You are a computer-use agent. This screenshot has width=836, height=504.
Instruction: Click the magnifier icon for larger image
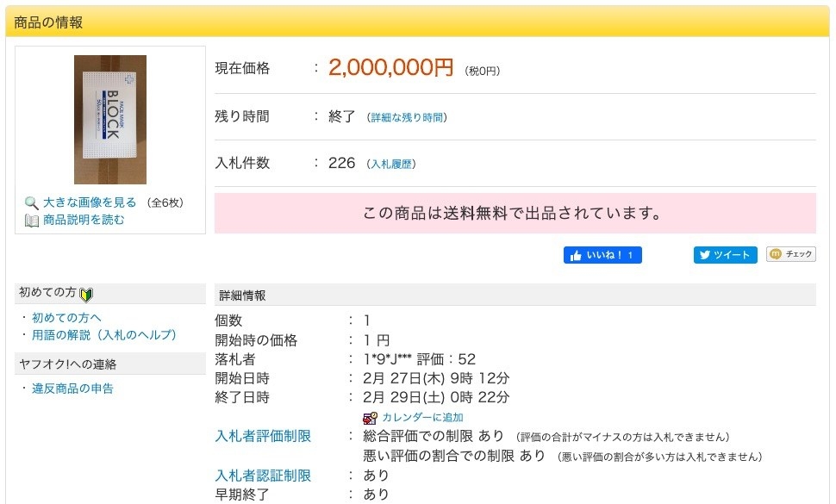tap(32, 203)
